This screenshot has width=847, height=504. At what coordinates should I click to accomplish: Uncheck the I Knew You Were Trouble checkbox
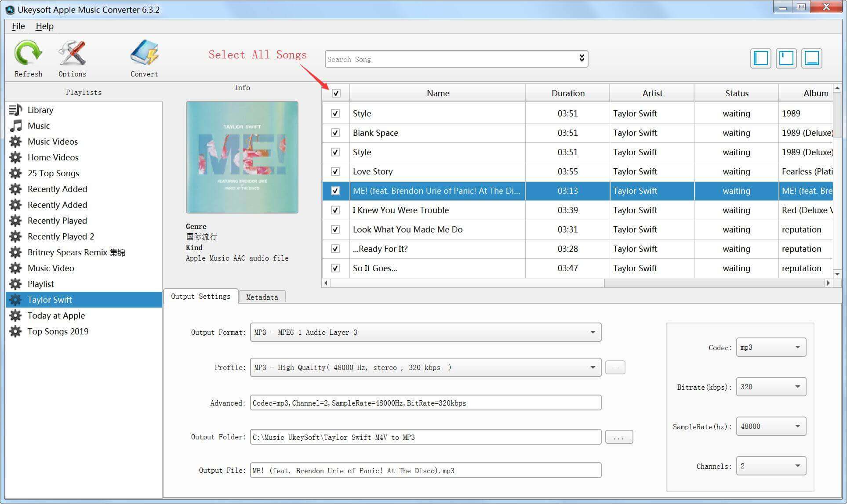point(335,210)
